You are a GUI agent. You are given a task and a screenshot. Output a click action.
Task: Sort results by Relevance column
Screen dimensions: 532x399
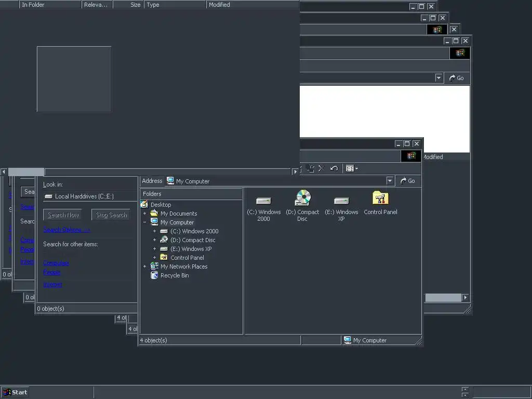click(97, 4)
